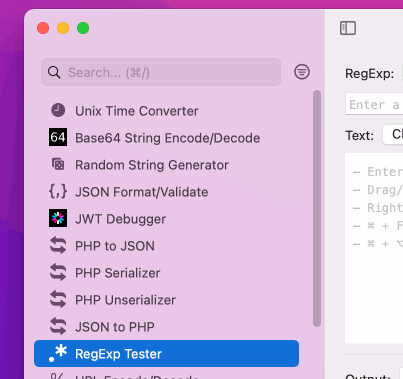Close the window with red button
Viewport: 403px width, 379px height.
(43, 28)
